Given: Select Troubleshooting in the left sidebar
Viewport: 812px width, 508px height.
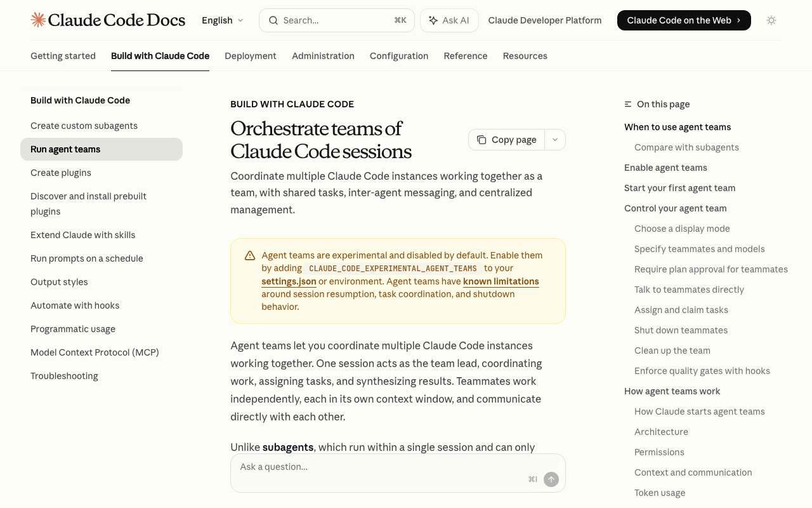Looking at the screenshot, I should [x=64, y=375].
